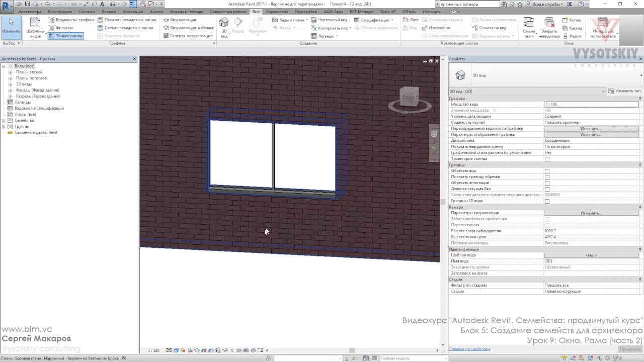This screenshot has width=644, height=362.
Task: Click Edit Type (Изменить тип) button
Action: (624, 91)
